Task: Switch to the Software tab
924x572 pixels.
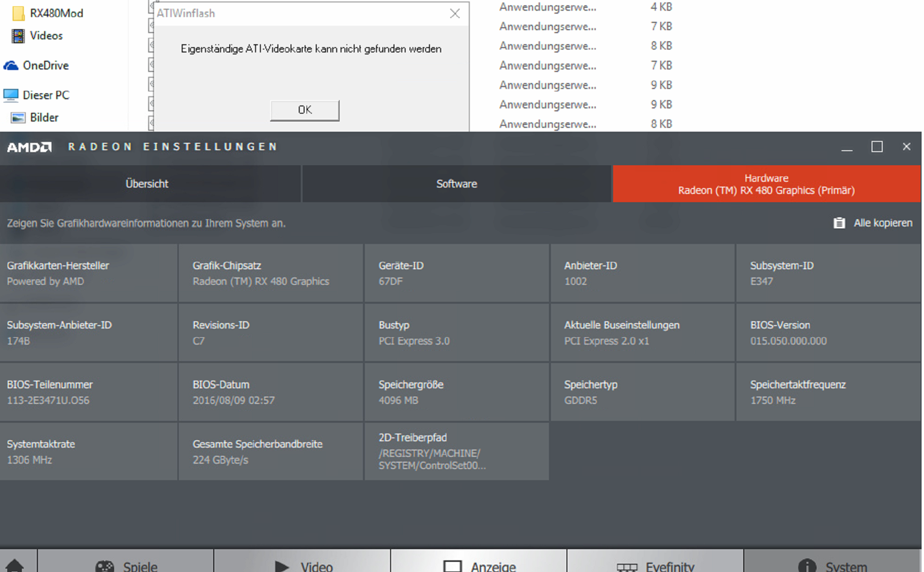Action: [456, 184]
